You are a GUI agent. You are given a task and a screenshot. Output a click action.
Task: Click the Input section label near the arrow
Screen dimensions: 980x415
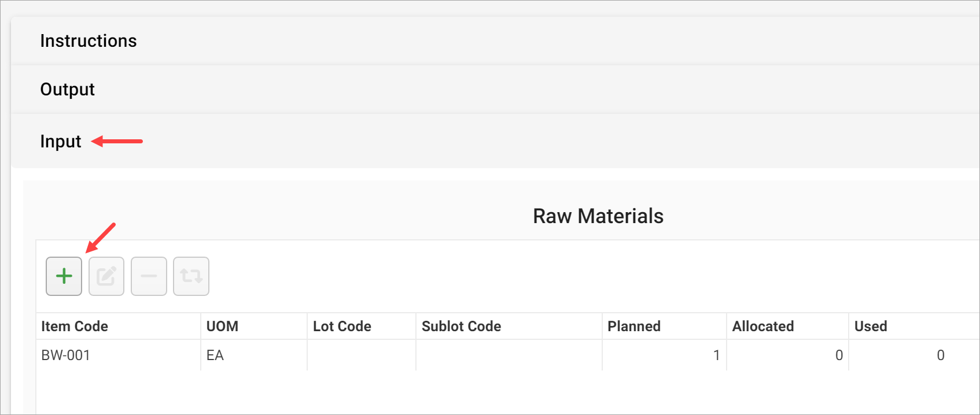[x=60, y=141]
